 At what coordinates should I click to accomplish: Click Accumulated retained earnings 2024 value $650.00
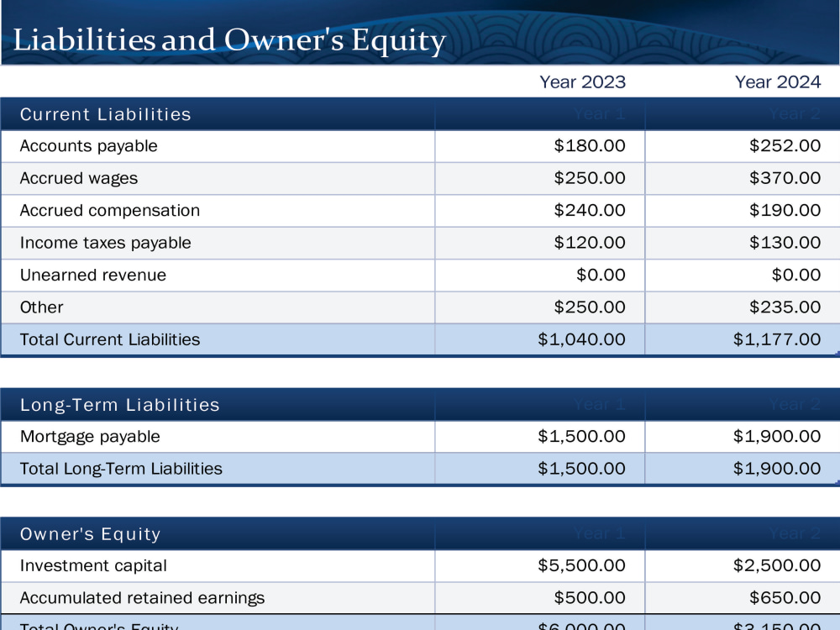(x=785, y=597)
